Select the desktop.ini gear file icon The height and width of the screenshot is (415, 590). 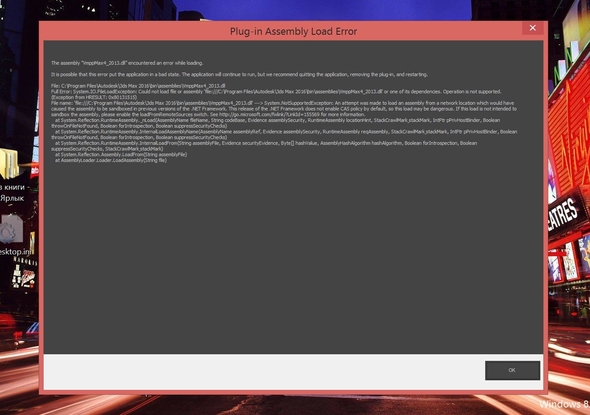pos(12,229)
